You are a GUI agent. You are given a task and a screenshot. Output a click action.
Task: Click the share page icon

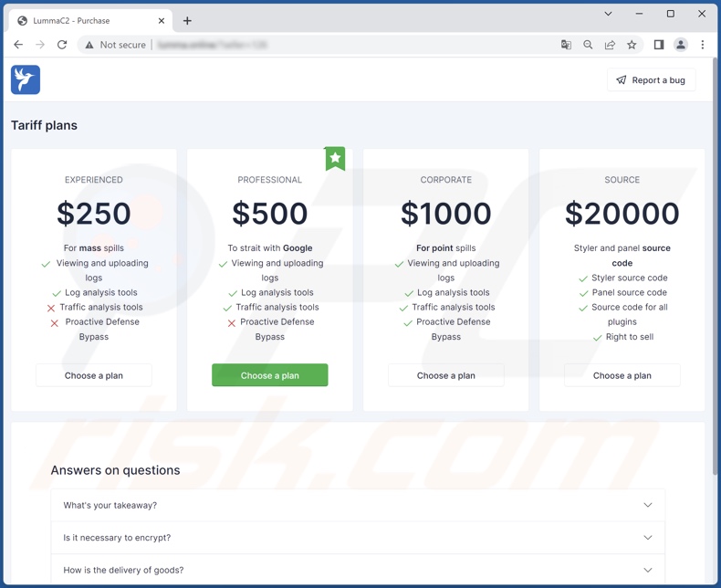[x=610, y=45]
